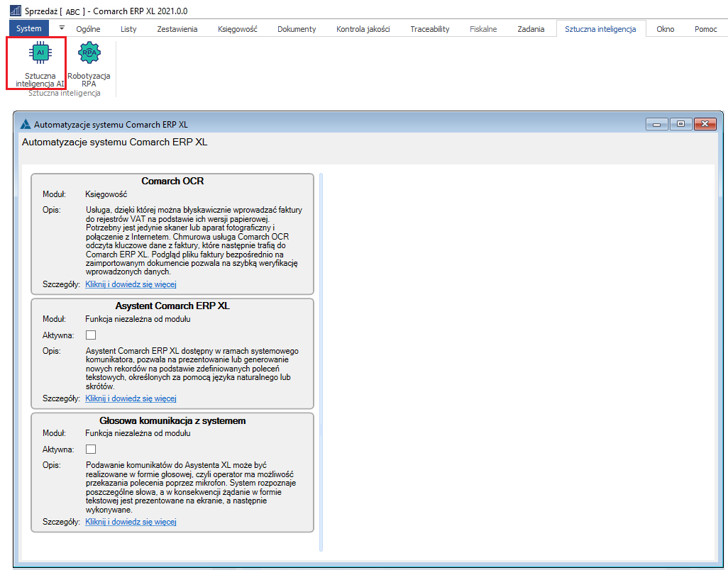Image resolution: width=728 pixels, height=570 pixels.
Task: Open the Zadania tab
Action: [531, 29]
